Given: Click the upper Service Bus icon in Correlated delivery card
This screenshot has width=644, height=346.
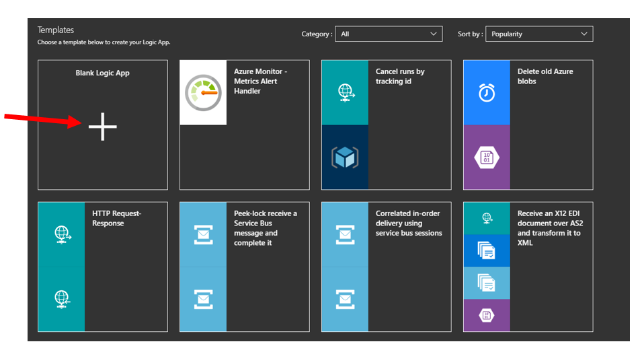Looking at the screenshot, I should tap(345, 234).
